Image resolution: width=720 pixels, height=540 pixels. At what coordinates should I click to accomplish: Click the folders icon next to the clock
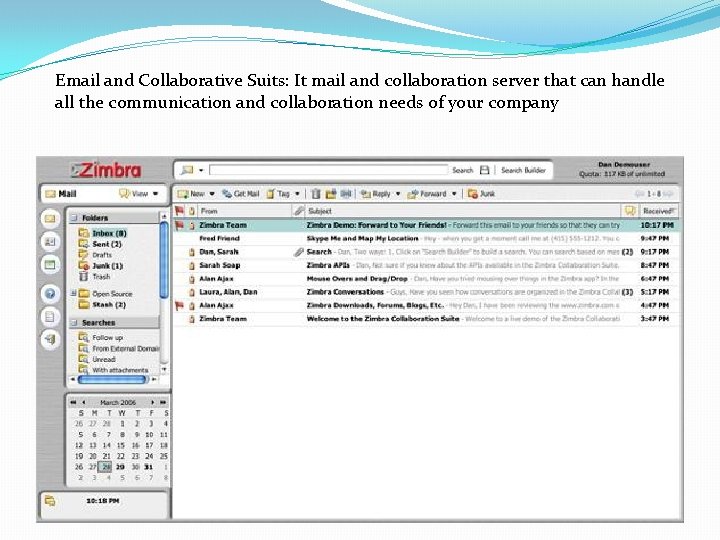[50, 501]
